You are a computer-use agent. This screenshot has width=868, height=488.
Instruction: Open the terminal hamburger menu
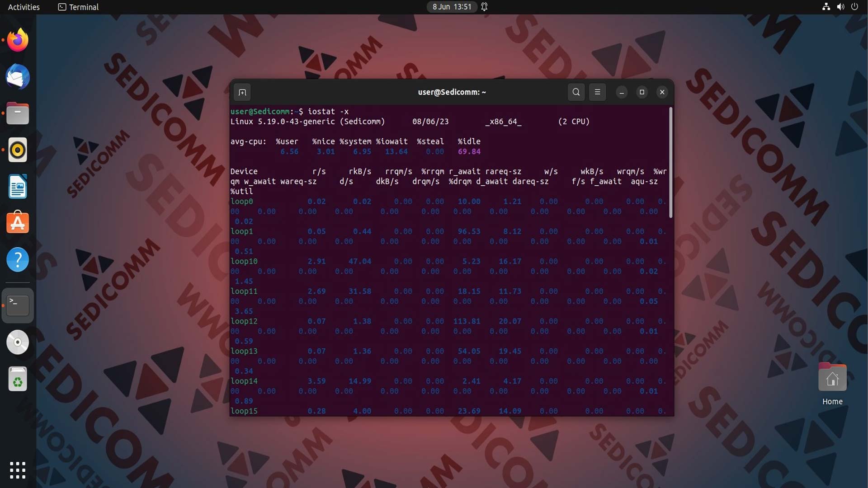click(597, 92)
